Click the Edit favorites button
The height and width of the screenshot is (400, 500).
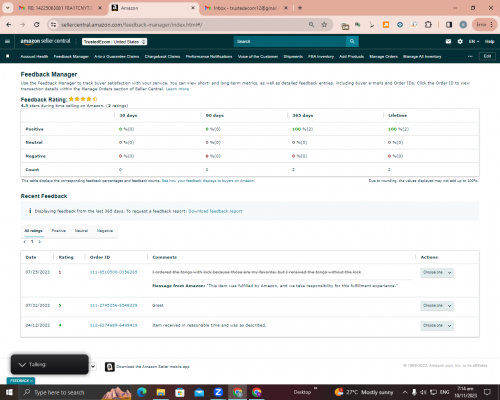pos(487,56)
